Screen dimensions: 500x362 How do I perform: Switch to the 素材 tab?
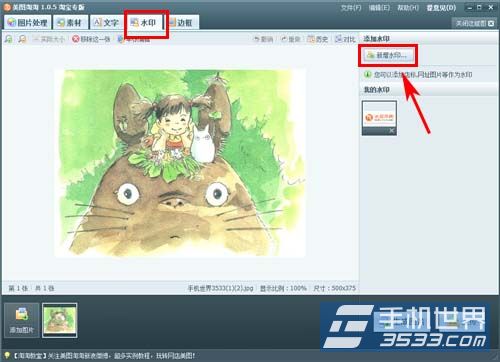click(x=70, y=22)
